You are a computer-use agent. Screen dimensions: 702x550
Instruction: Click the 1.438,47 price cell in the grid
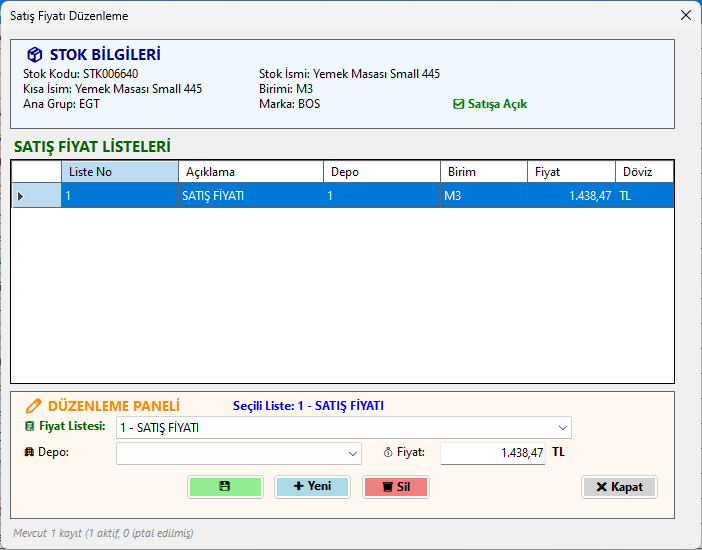coord(570,196)
